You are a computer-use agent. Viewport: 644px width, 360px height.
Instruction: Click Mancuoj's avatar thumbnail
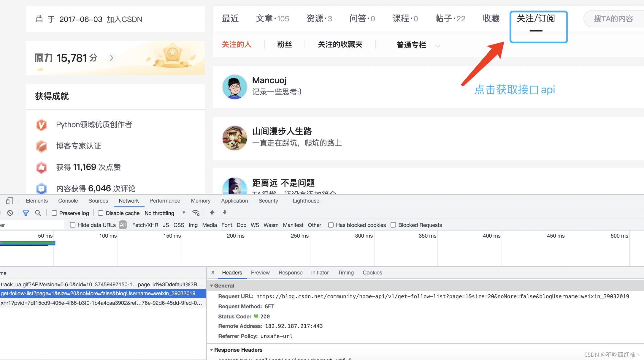(x=234, y=87)
